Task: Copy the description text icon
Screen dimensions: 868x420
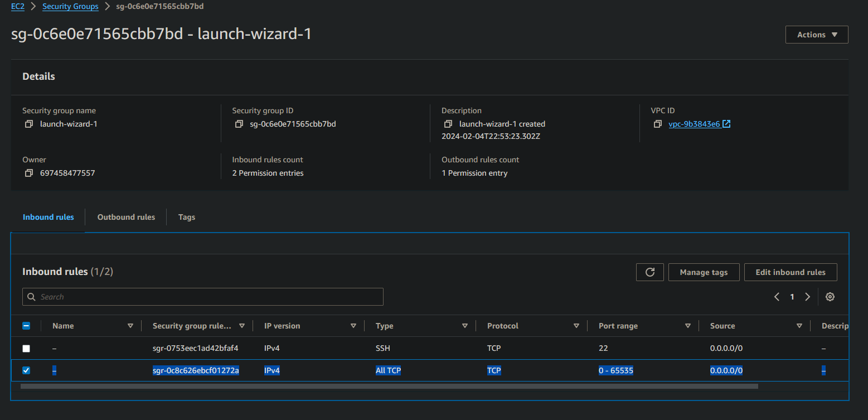Action: click(x=448, y=124)
